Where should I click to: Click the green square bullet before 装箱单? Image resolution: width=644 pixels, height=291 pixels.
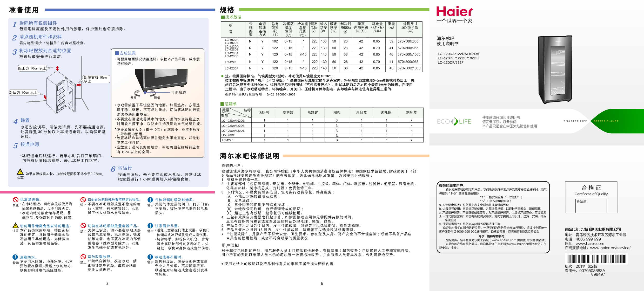pos(222,104)
